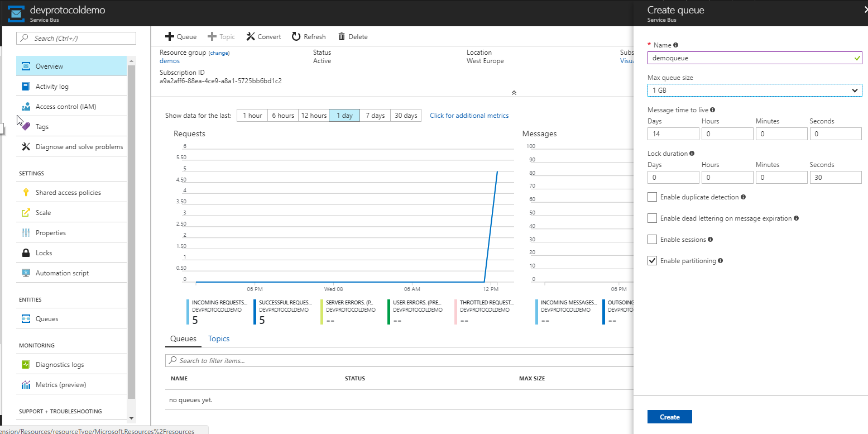This screenshot has width=868, height=434.
Task: Click the Name field with demoqueue
Action: point(755,58)
